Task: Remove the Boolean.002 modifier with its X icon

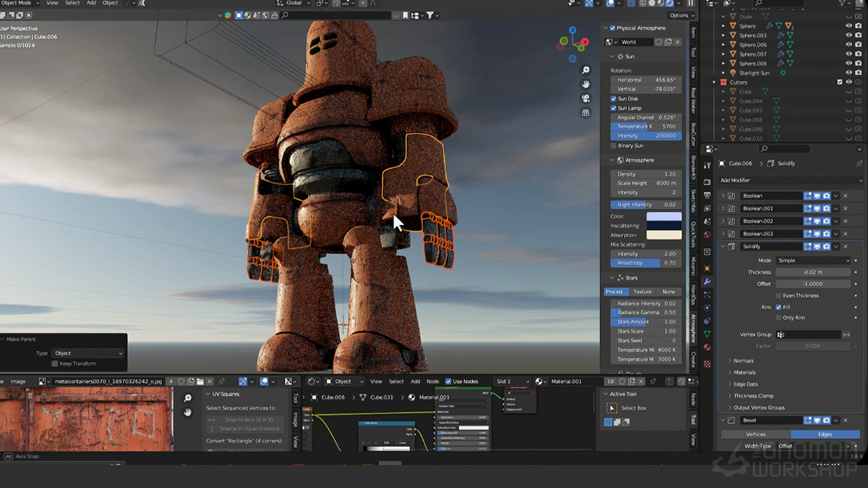Action: coord(846,221)
